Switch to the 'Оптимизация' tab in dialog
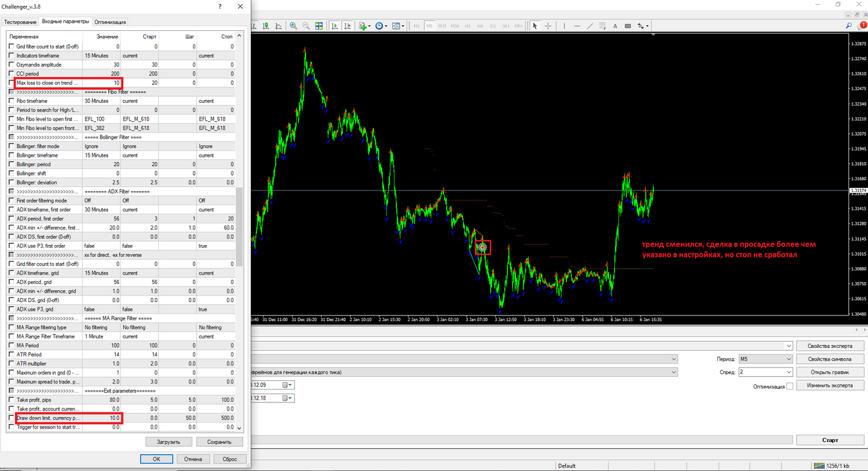868x471 pixels. (110, 22)
